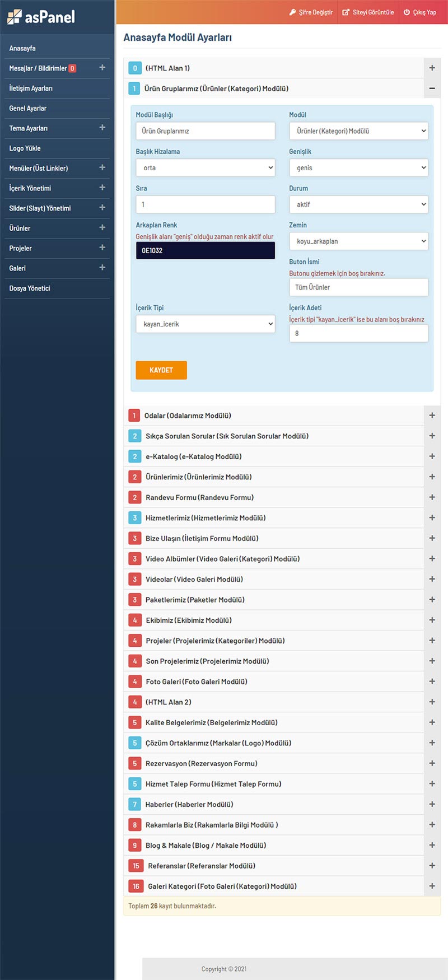
Task: Click the red notification badge on Mesajlar
Action: pos(72,68)
